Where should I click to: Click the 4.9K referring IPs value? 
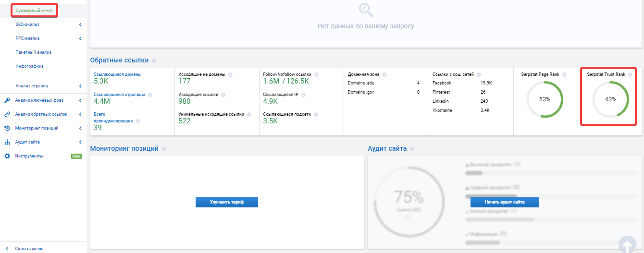[271, 101]
